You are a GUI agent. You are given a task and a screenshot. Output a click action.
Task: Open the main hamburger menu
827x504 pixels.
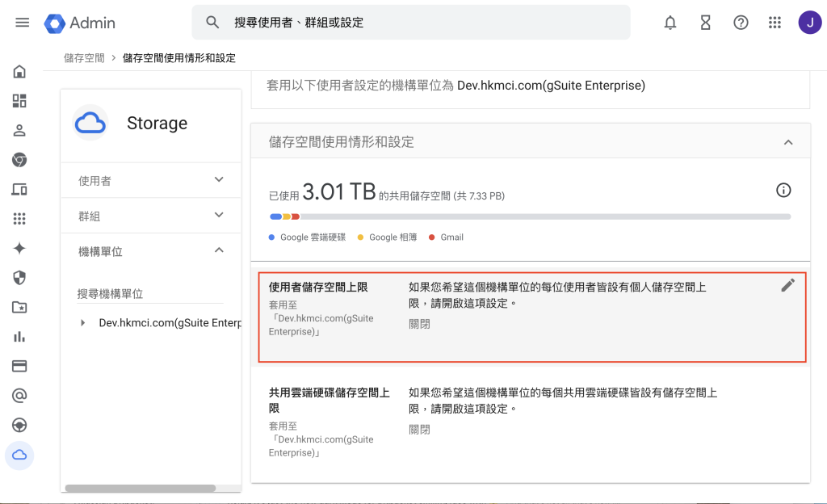(x=22, y=22)
